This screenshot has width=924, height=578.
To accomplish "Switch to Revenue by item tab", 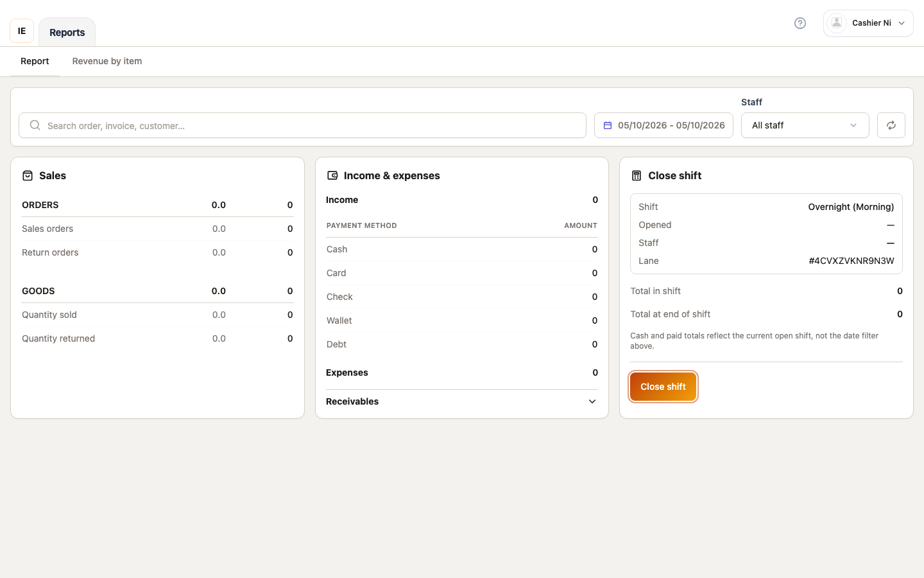I will 107,61.
